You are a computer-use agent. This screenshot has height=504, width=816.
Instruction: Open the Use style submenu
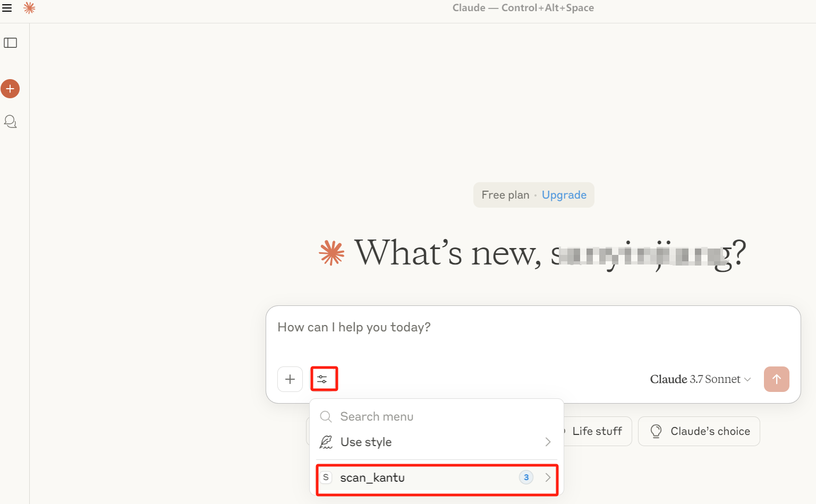[437, 442]
